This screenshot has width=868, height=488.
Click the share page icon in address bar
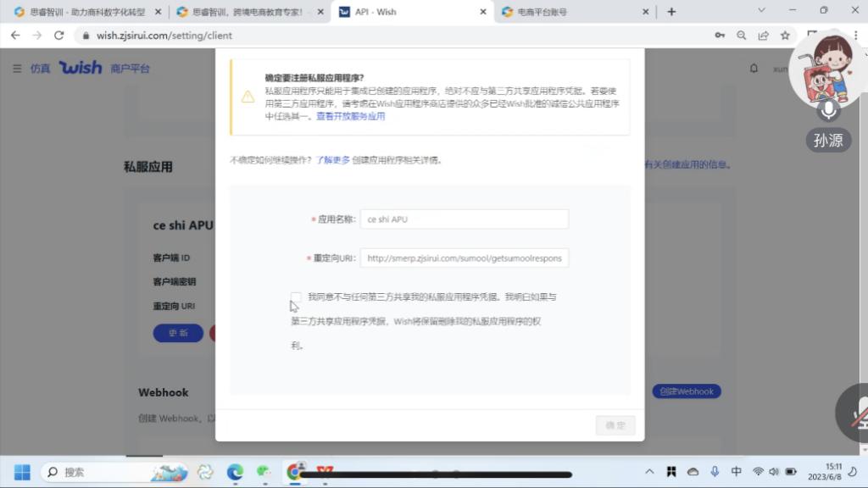[x=764, y=36]
